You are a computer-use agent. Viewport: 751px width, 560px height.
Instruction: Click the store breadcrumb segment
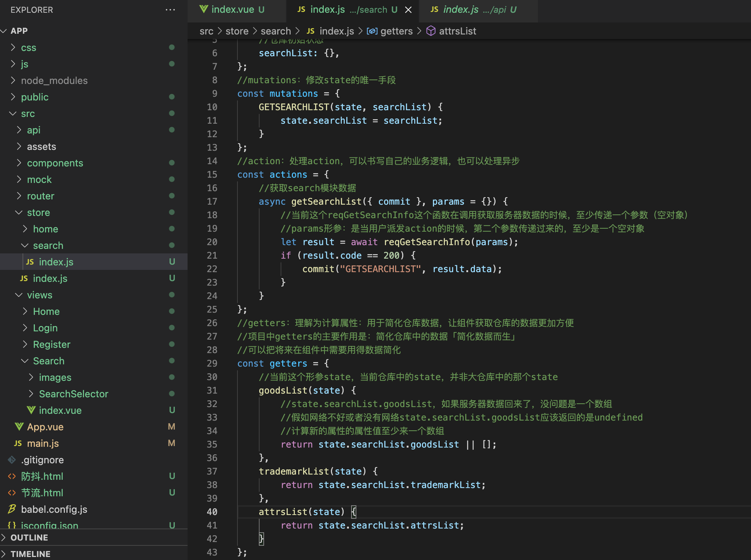(237, 31)
